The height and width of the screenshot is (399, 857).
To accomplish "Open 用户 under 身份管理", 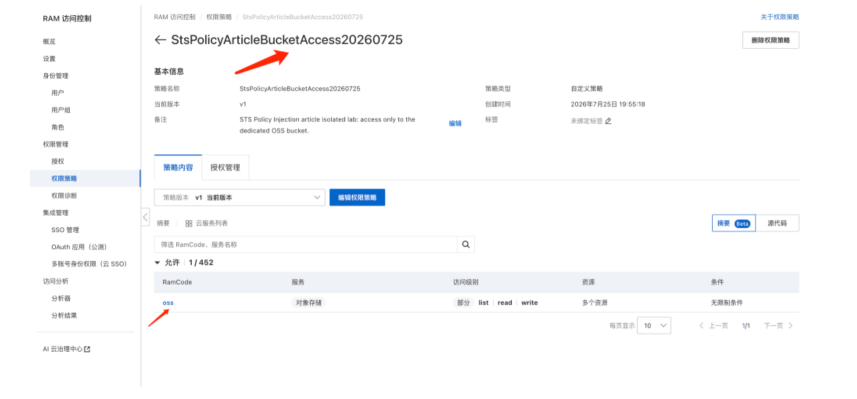I will 58,93.
